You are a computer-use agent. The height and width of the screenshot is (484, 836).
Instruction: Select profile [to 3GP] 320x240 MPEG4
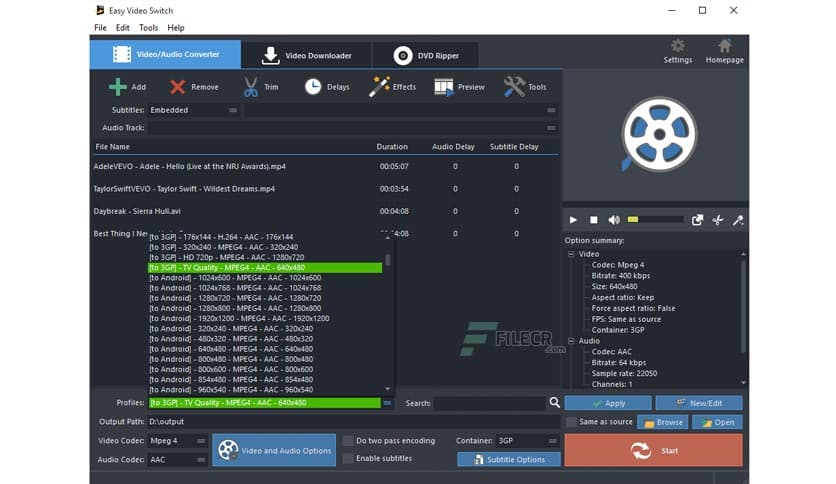coord(265,247)
